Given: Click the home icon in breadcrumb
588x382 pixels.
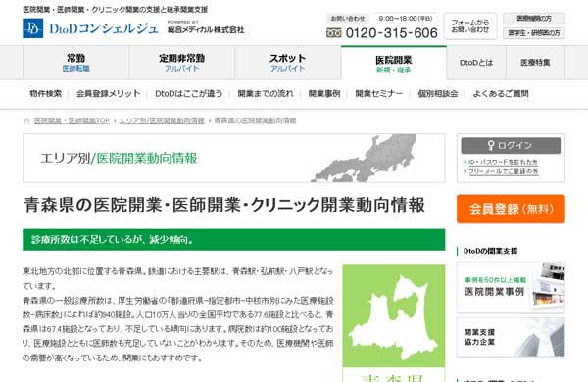Looking at the screenshot, I should point(26,121).
